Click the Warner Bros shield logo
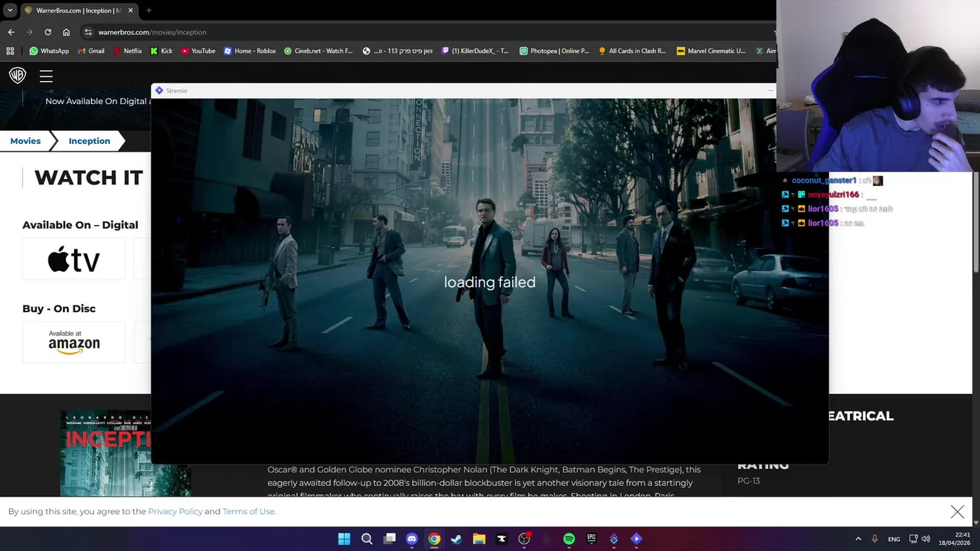The image size is (980, 551). 18,75
